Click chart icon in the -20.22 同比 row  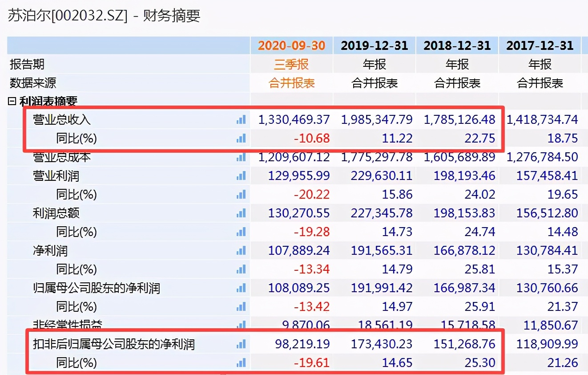[241, 195]
